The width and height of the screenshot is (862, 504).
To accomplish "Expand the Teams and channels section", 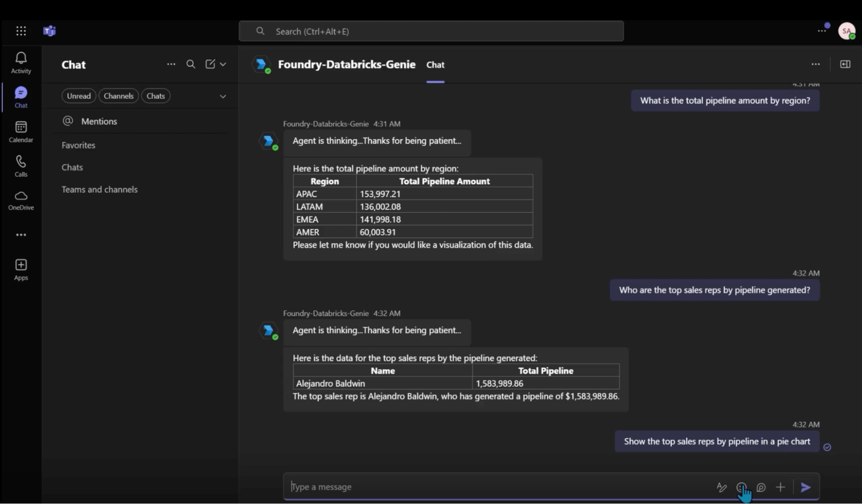I will click(x=99, y=189).
